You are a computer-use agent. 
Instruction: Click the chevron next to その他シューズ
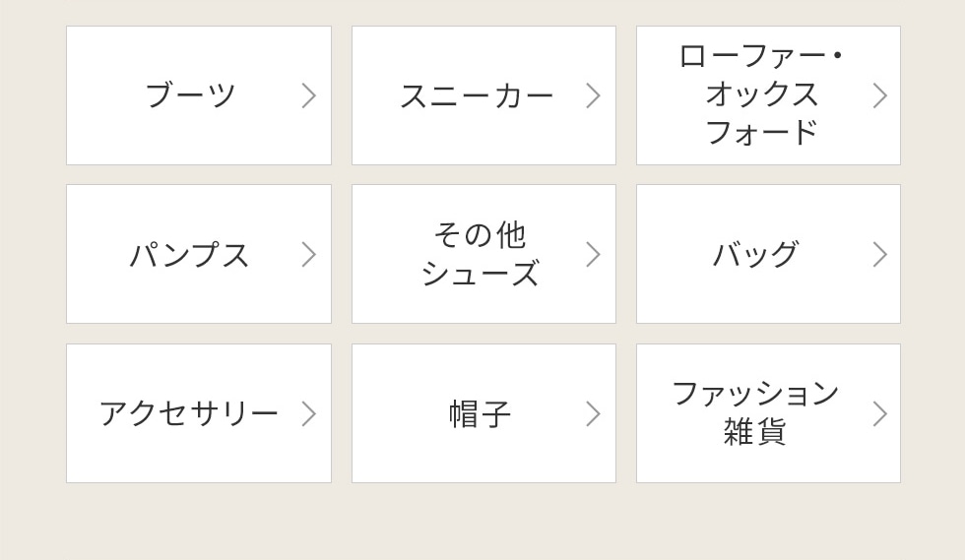click(593, 254)
